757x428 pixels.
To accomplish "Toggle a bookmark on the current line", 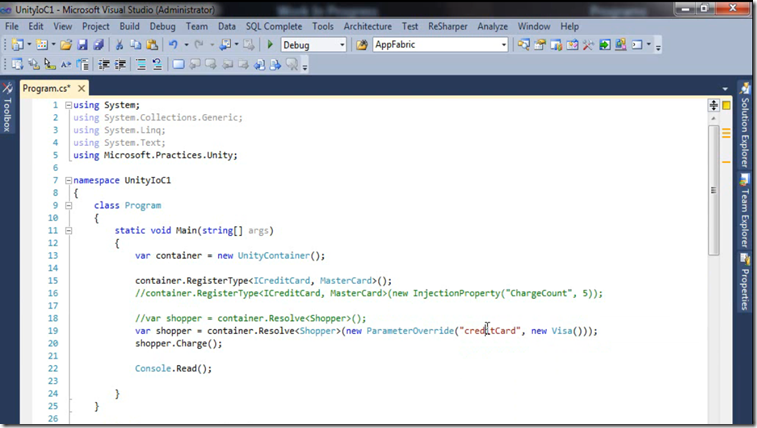I will 179,64.
